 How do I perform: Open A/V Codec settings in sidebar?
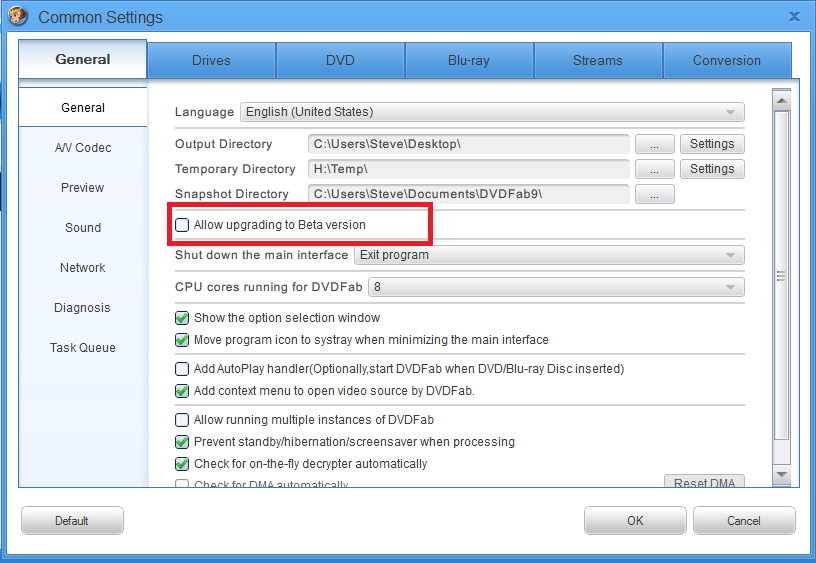coord(83,148)
